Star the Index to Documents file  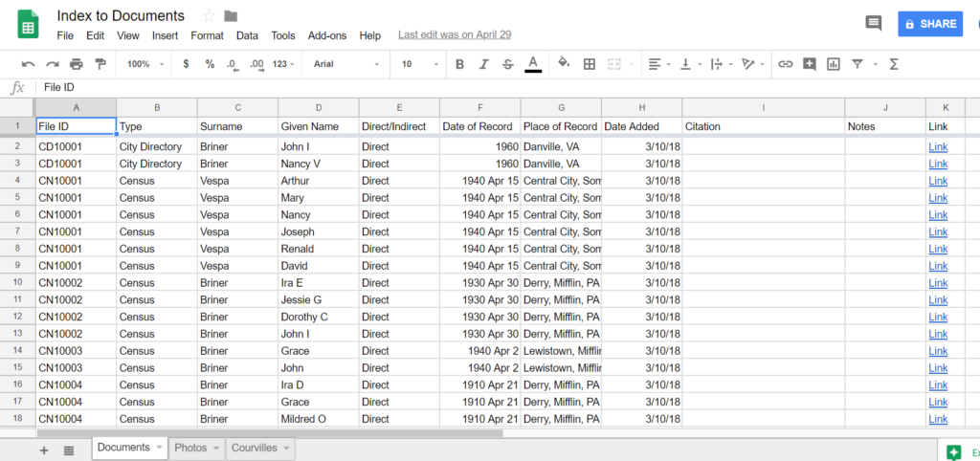coord(209,16)
